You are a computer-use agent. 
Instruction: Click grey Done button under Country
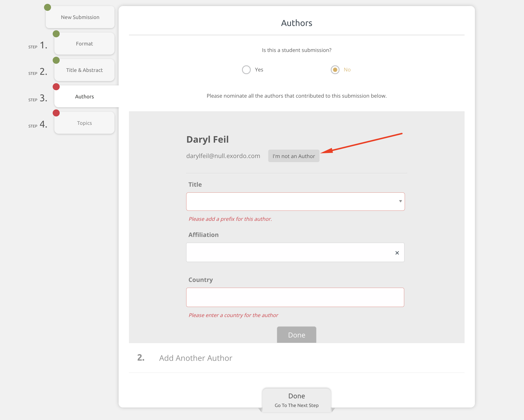point(296,335)
